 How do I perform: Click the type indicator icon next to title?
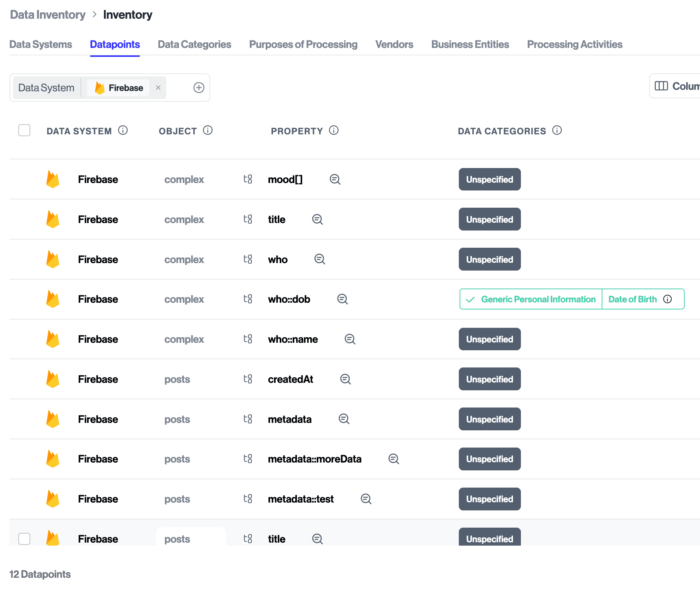coord(248,219)
